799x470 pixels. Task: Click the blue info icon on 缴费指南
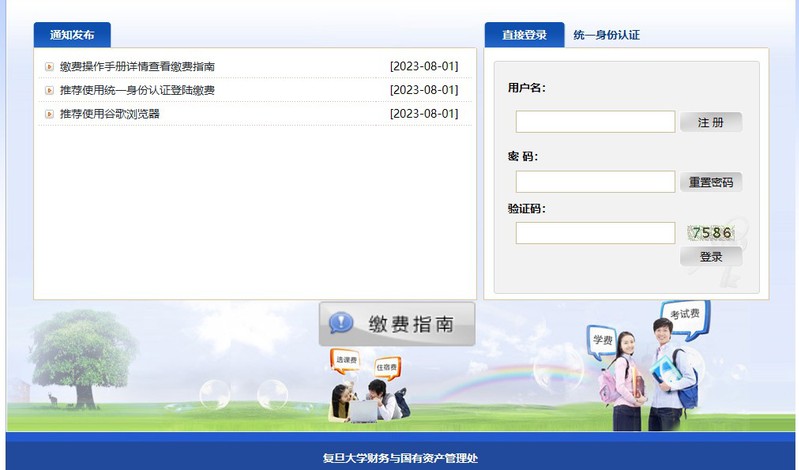point(342,323)
